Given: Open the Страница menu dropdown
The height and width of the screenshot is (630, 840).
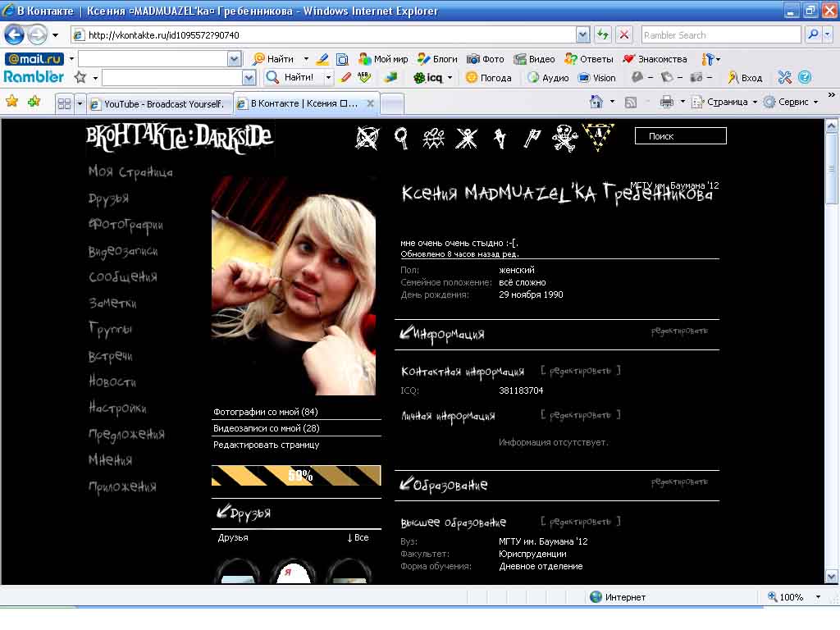Looking at the screenshot, I should coord(755,102).
